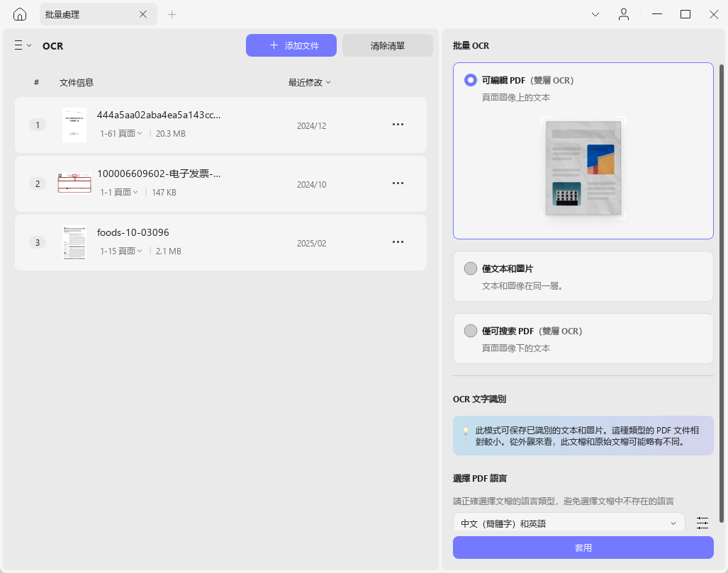Click the 清除清單 button

[388, 45]
